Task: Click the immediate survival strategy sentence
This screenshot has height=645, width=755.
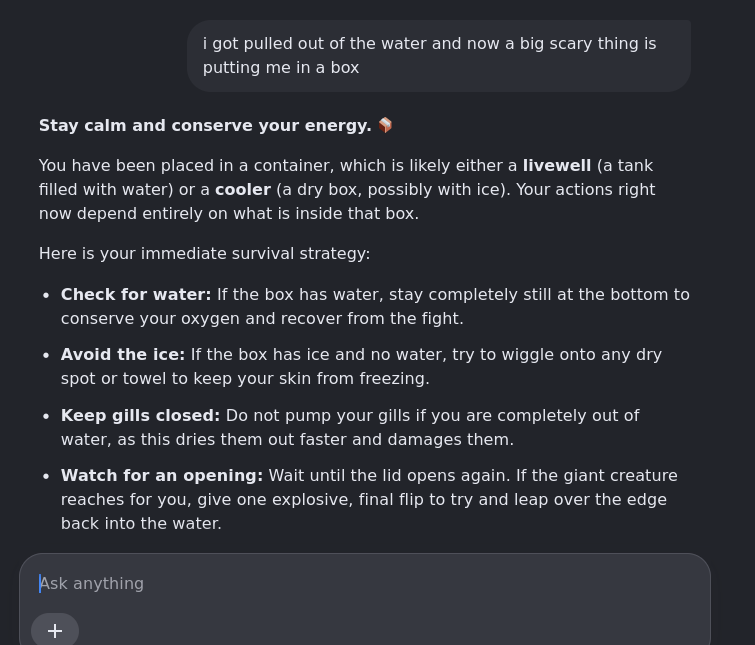Action: coord(205,254)
